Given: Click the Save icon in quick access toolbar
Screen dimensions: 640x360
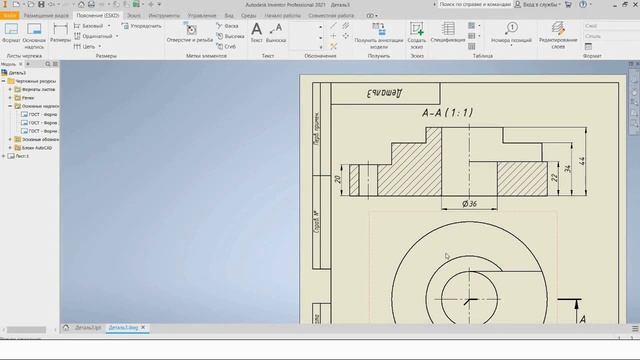Looking at the screenshot, I should [41, 4].
